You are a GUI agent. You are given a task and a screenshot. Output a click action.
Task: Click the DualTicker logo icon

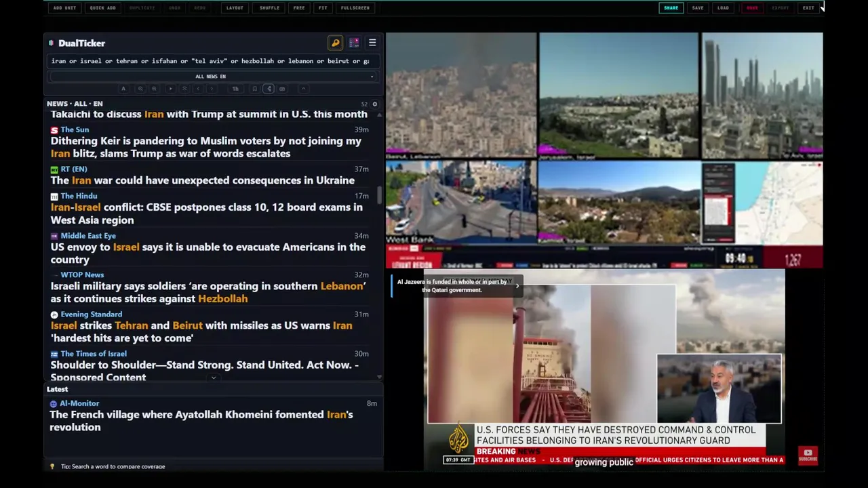pos(52,43)
